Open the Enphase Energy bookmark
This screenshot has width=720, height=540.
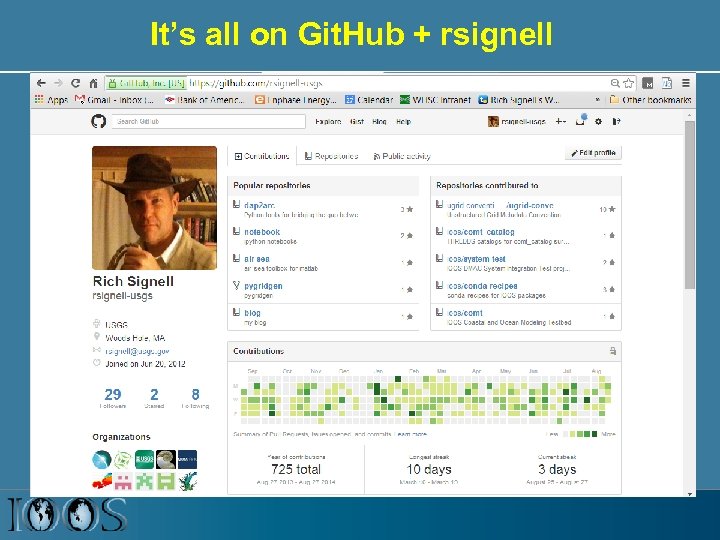(x=296, y=100)
